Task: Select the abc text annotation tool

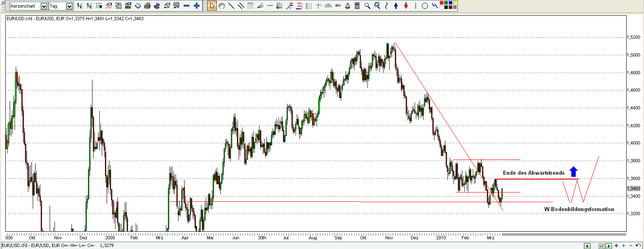Action: 338,5
